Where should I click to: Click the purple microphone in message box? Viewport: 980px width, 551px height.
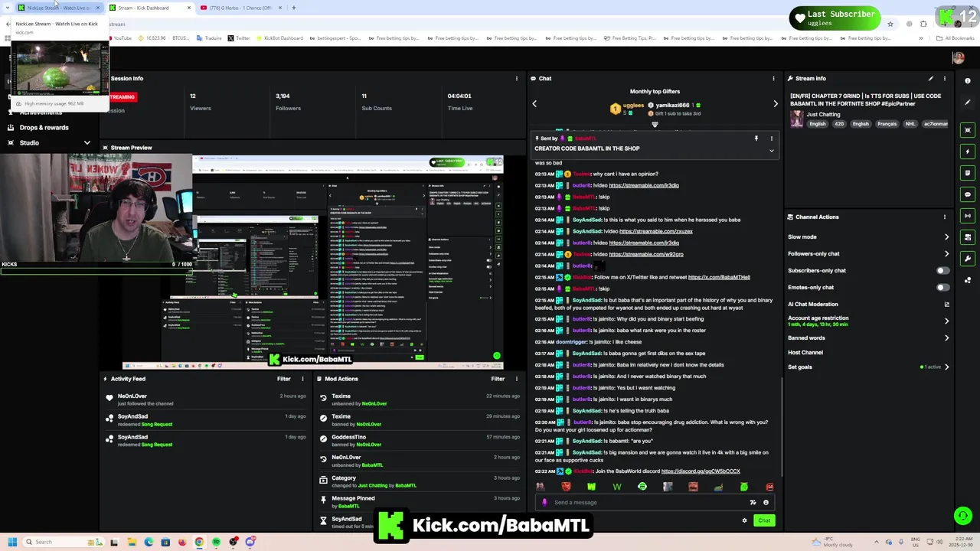pos(544,503)
